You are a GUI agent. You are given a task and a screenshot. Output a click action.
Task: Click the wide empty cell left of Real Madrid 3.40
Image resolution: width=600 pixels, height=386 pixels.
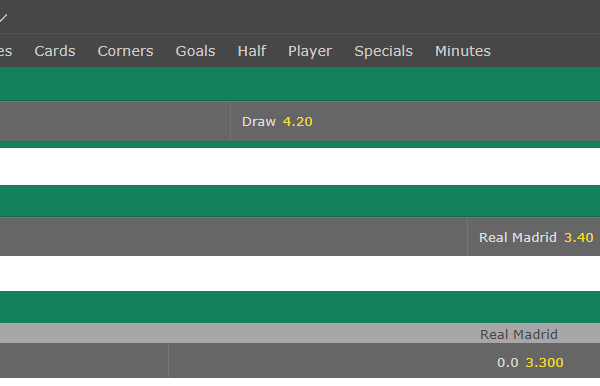coord(233,237)
